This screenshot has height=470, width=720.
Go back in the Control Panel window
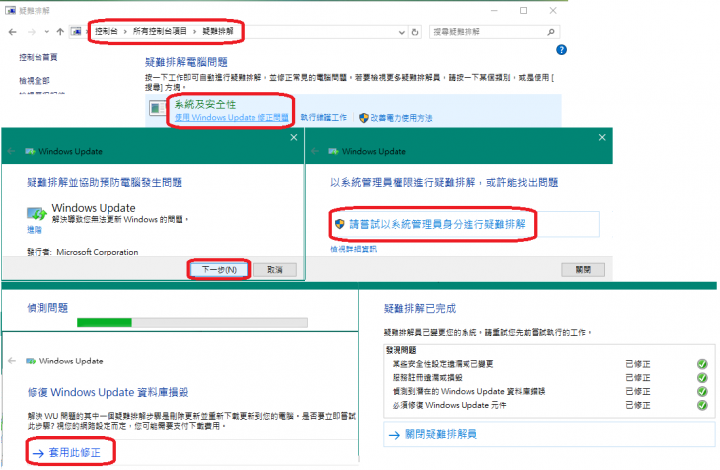12,32
